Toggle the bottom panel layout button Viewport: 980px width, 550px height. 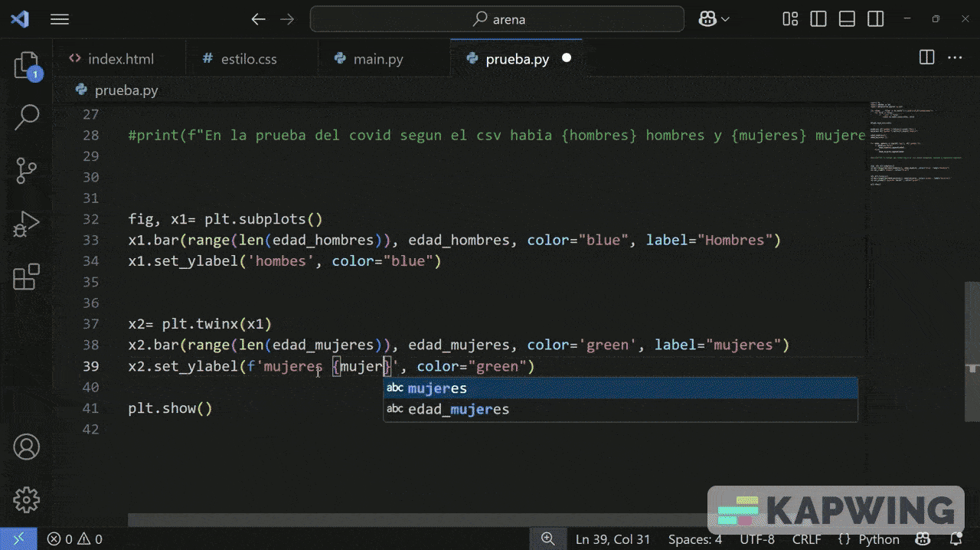847,19
